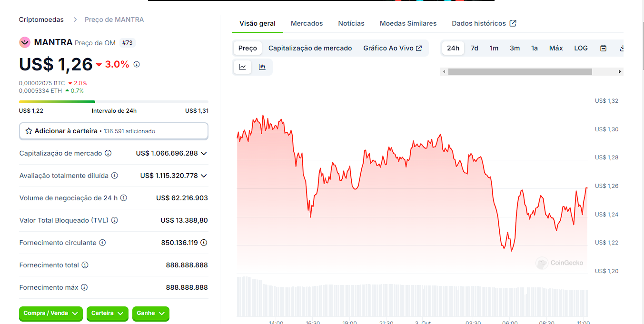This screenshot has width=644, height=324.
Task: Open info icon next to Capitalização de mercado
Action: tap(109, 153)
